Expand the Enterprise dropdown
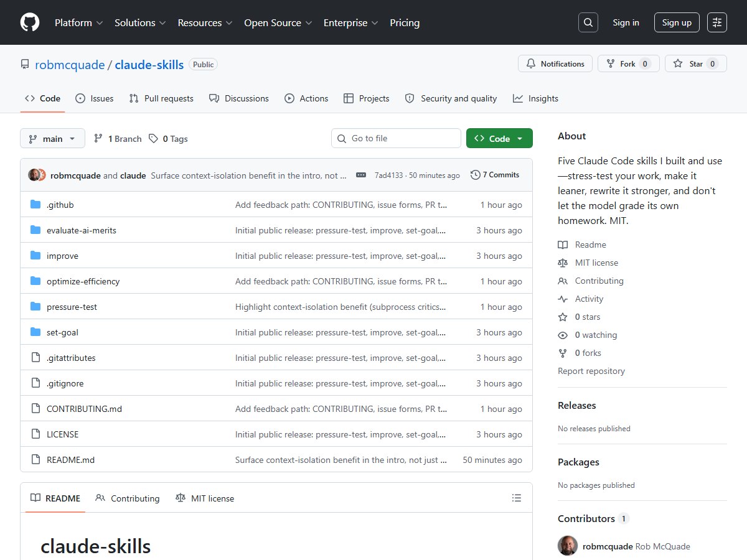This screenshot has width=747, height=560. pos(350,22)
